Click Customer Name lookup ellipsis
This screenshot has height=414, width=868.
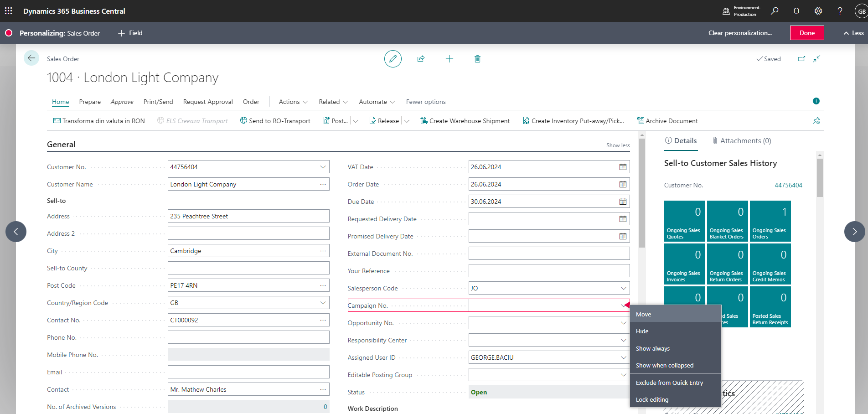(323, 184)
